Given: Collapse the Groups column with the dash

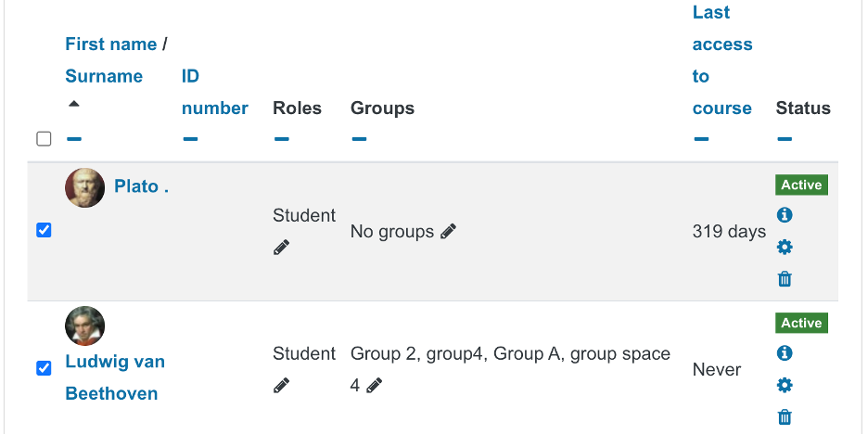Looking at the screenshot, I should (x=359, y=139).
